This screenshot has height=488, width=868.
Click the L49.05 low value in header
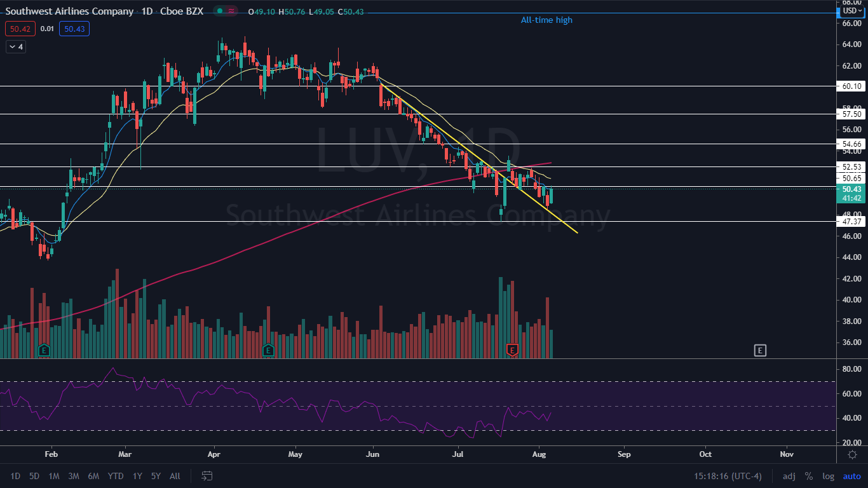coord(322,11)
